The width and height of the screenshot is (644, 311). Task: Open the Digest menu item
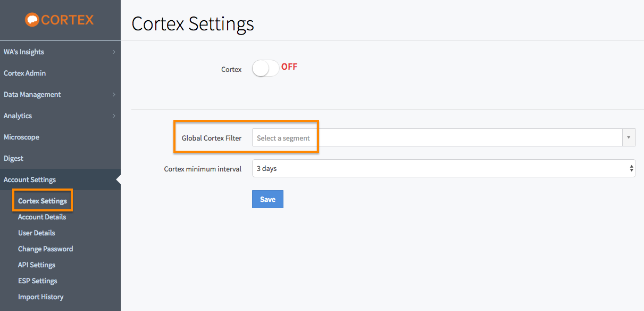click(x=13, y=158)
